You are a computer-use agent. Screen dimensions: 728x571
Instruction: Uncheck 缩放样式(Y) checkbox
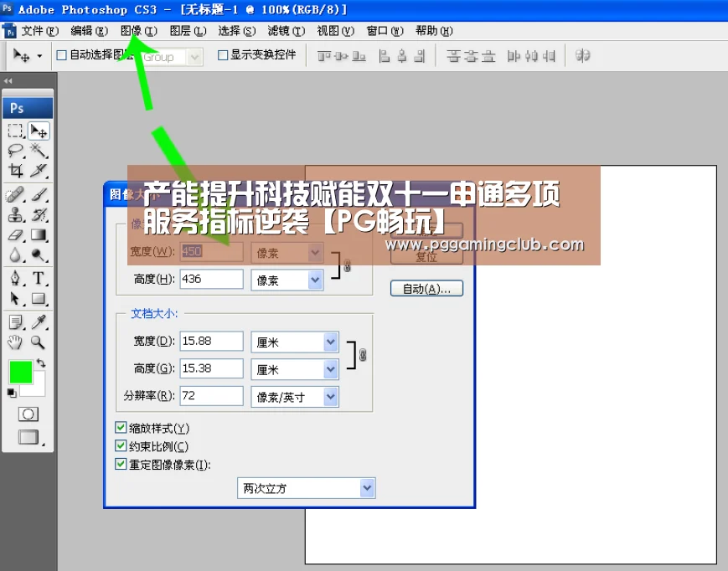[121, 427]
